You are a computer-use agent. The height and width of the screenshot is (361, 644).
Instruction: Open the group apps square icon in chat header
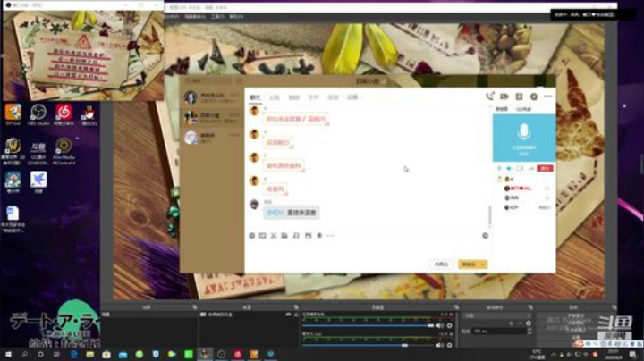point(519,97)
